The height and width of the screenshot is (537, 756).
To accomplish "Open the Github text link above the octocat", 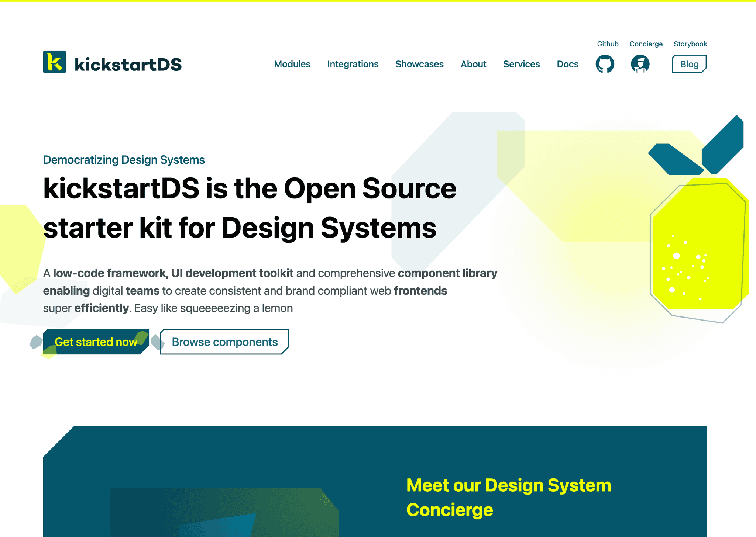I will (x=607, y=44).
